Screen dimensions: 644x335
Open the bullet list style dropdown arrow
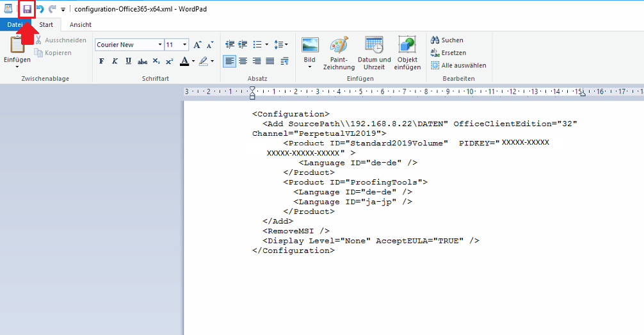(266, 44)
